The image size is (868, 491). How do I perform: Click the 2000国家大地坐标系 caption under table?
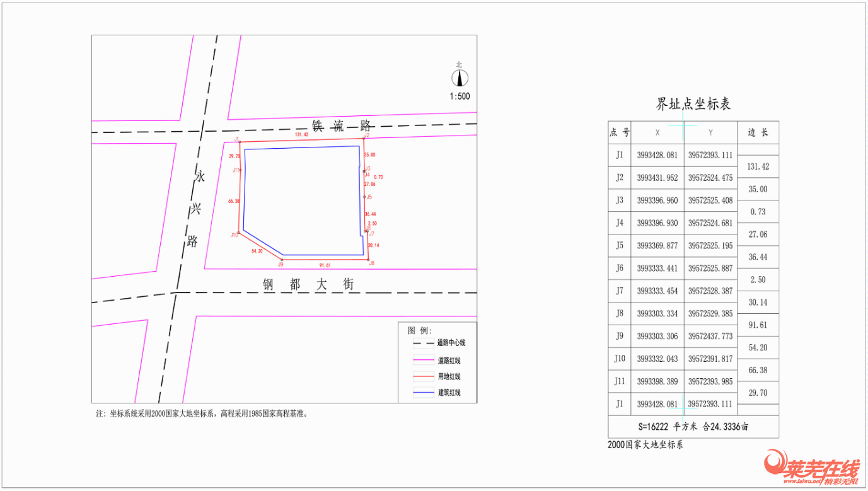[x=645, y=445]
